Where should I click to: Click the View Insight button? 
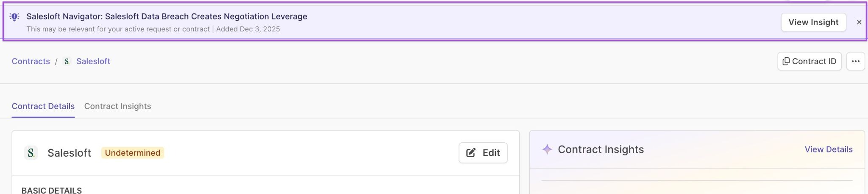tap(813, 22)
